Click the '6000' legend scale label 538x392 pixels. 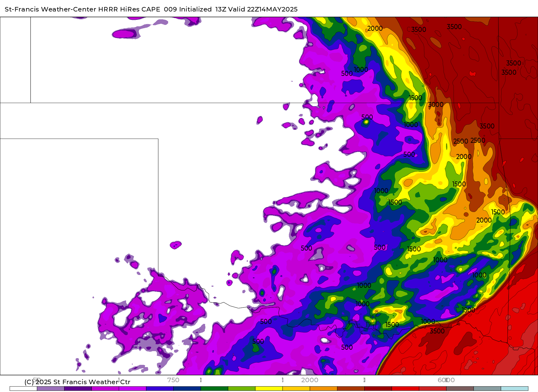[x=446, y=380]
